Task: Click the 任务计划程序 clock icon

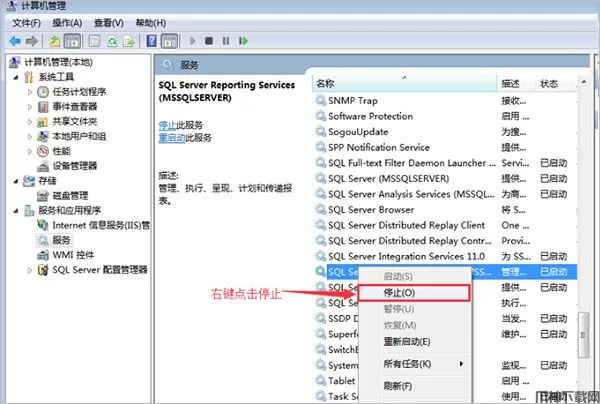Action: 43,92
